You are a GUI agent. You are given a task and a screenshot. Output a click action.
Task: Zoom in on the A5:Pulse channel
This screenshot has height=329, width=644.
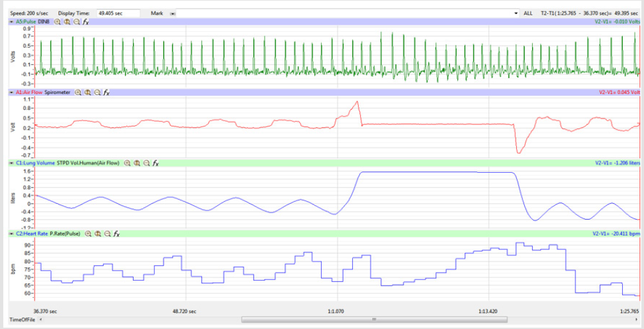click(x=58, y=22)
